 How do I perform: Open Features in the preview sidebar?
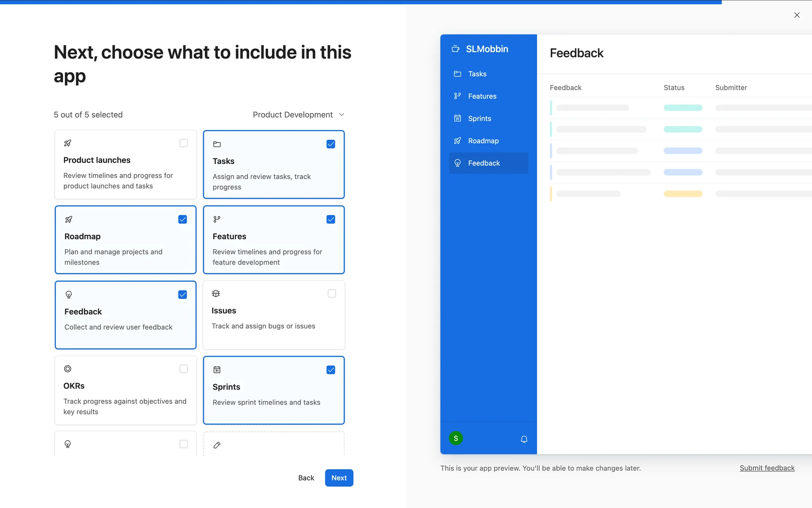(x=482, y=96)
